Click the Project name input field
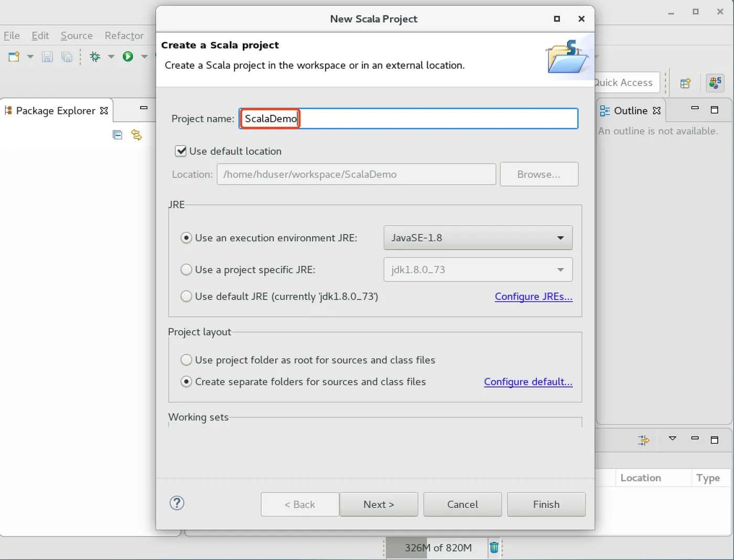The width and height of the screenshot is (734, 560). pyautogui.click(x=408, y=119)
